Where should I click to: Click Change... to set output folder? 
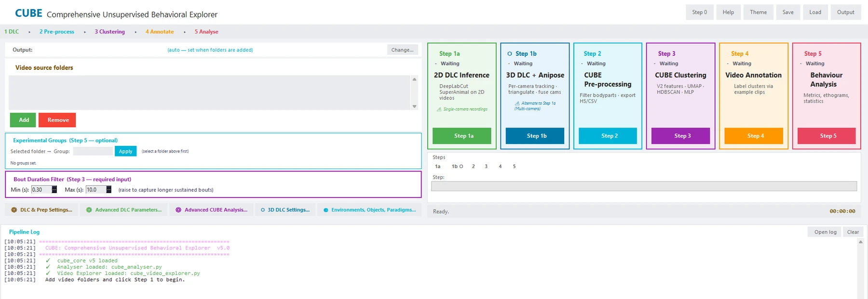(x=403, y=50)
